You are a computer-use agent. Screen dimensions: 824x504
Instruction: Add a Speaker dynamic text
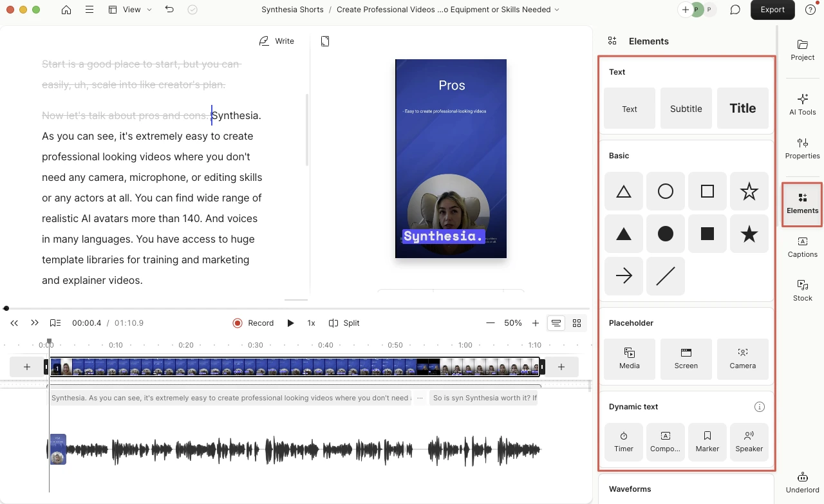point(749,442)
